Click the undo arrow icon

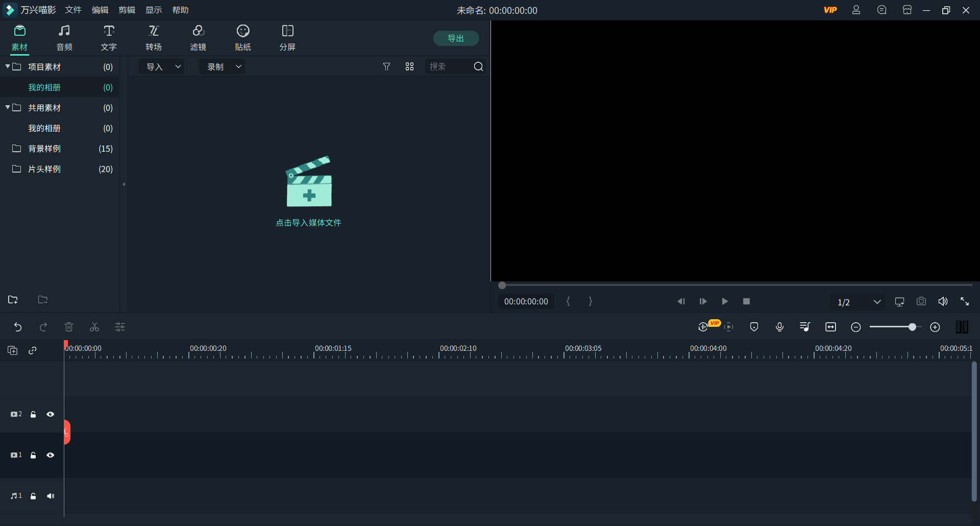[18, 327]
